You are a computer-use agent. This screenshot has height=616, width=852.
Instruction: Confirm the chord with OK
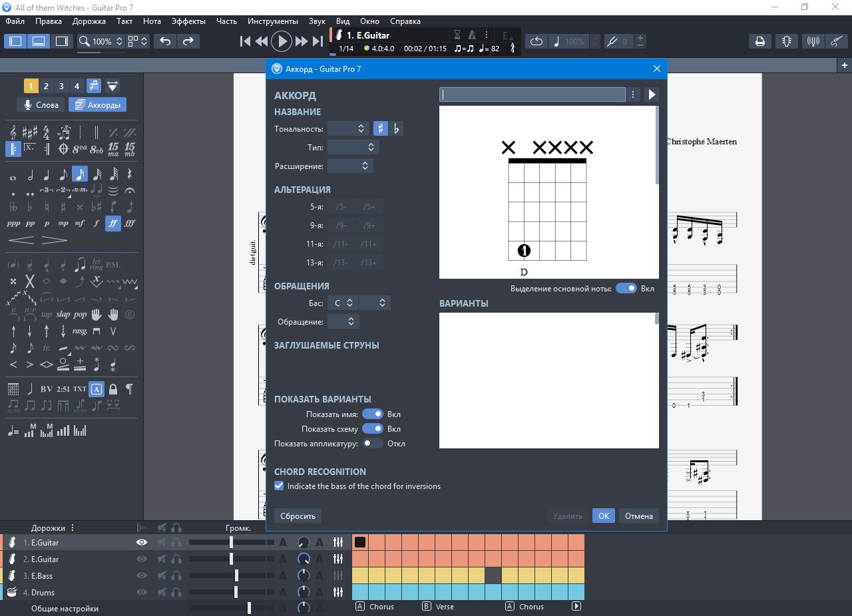[x=603, y=516]
